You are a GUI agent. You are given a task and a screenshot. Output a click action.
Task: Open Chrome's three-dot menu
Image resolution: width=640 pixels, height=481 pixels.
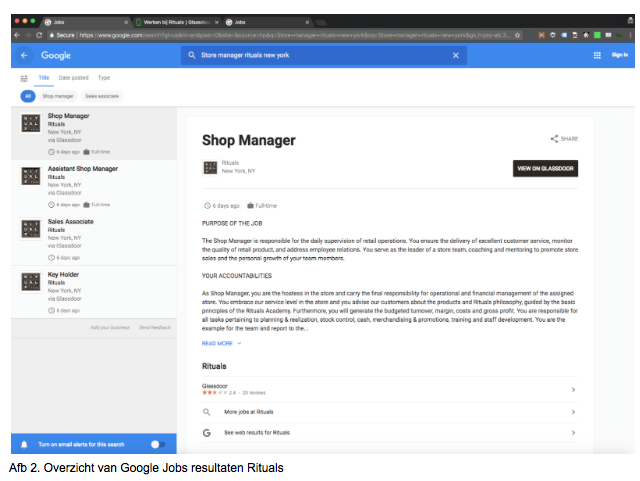pyautogui.click(x=631, y=35)
